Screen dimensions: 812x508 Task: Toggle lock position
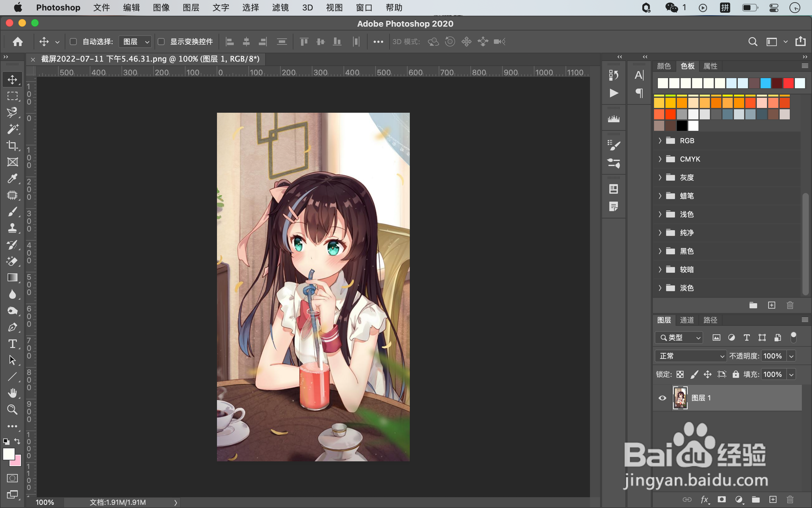708,374
